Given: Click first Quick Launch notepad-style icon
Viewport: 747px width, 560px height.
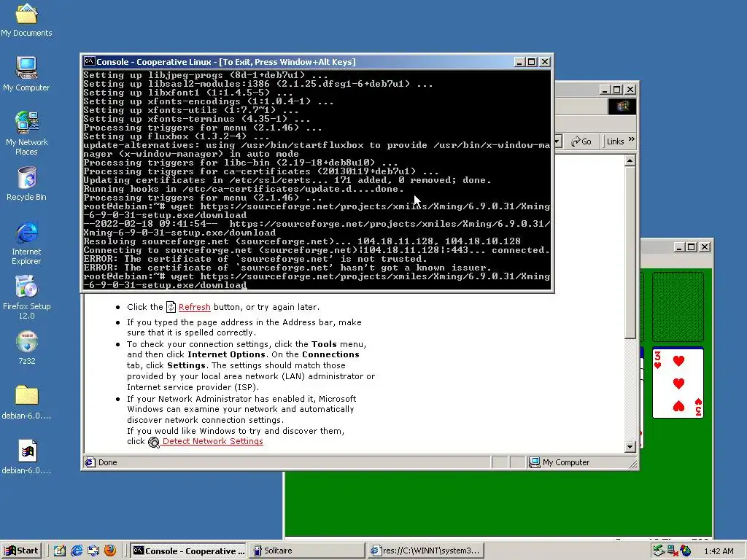Looking at the screenshot, I should [x=60, y=551].
